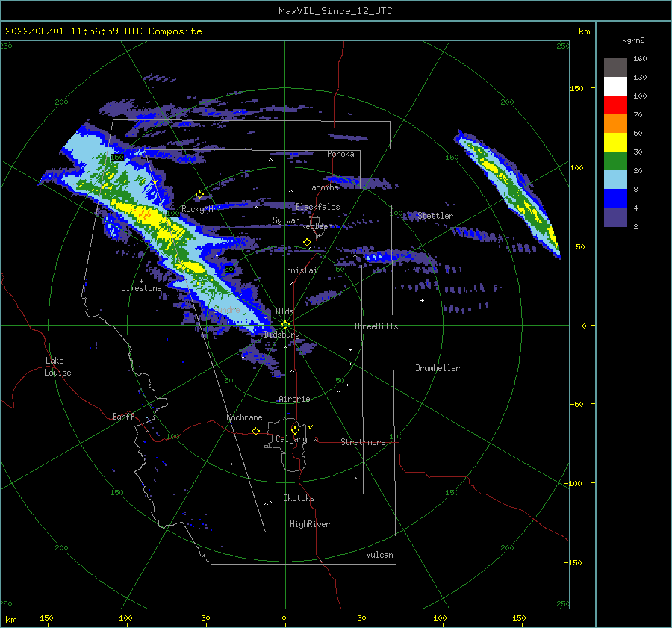Click the Olds label
The image size is (672, 628).
[x=284, y=311]
